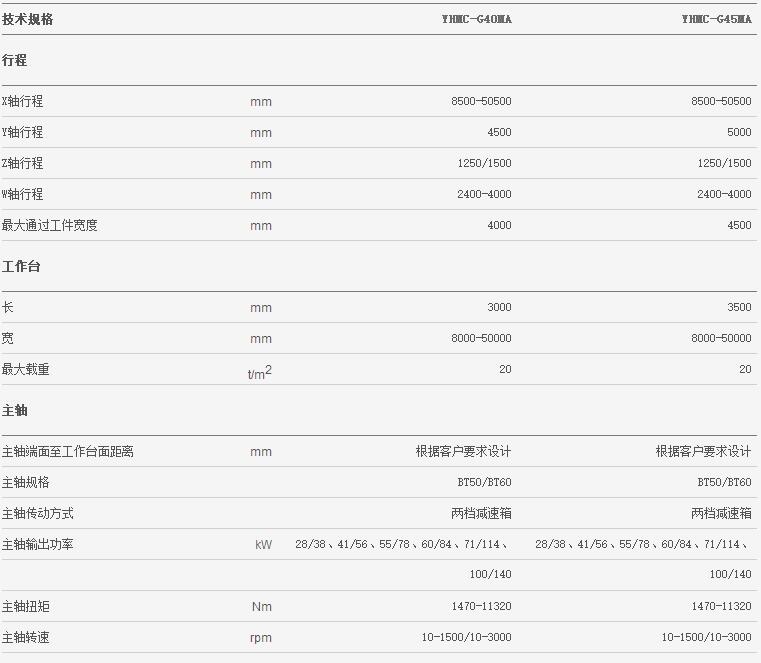Select the 主轴端面至工作台面距离 row label
The height and width of the screenshot is (663, 761).
(68, 452)
